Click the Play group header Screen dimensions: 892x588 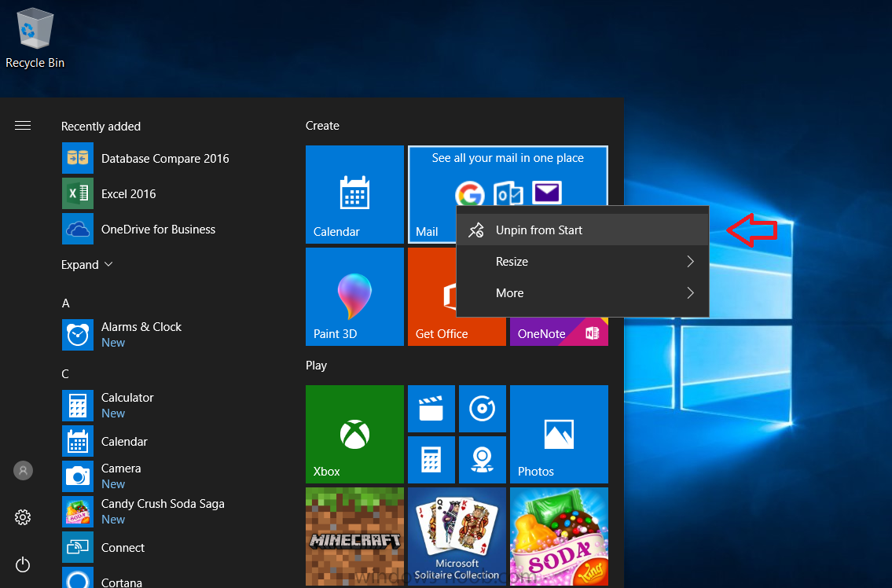pos(316,366)
